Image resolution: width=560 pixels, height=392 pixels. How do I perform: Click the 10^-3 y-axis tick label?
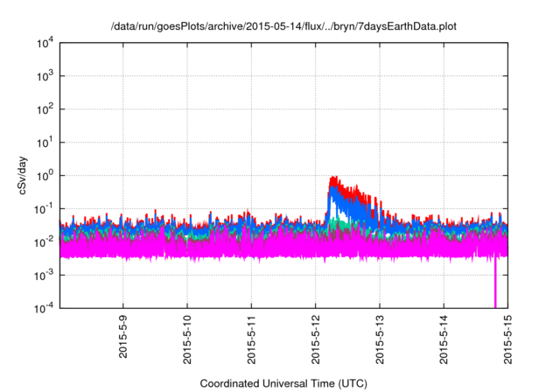click(44, 276)
